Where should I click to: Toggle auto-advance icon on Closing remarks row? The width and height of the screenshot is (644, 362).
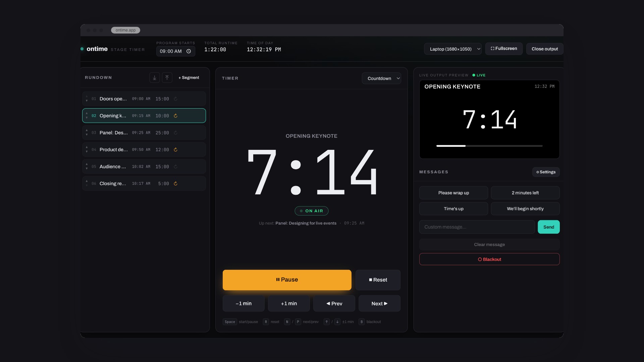(175, 184)
